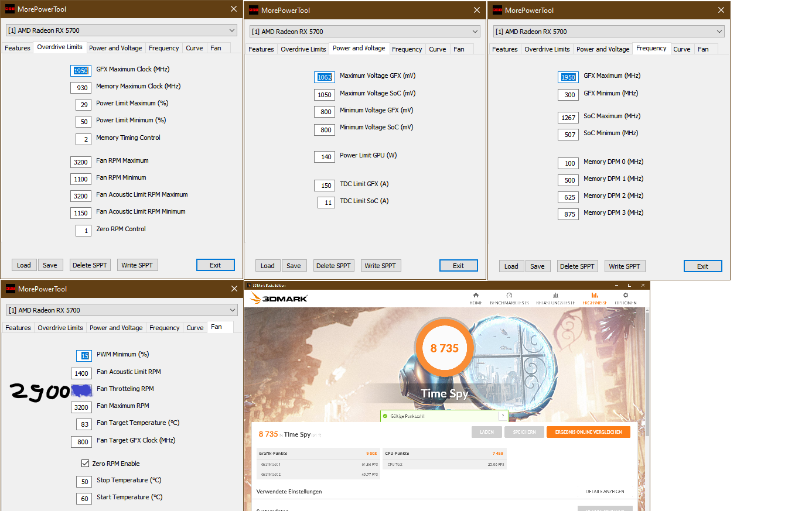Click Exit in Overdrive Limits window

click(216, 265)
